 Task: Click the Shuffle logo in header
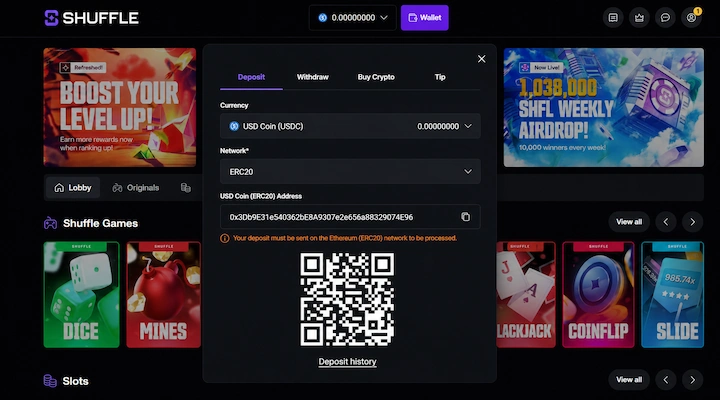91,18
